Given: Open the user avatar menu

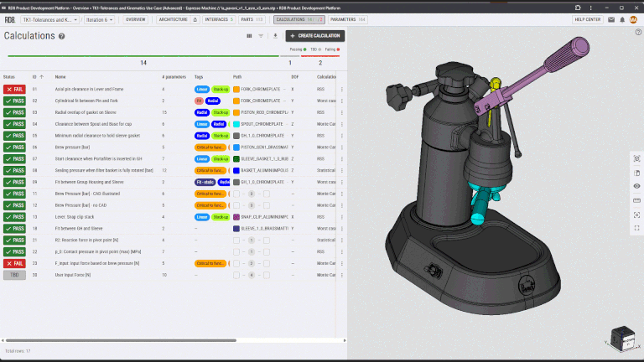Looking at the screenshot, I should (633, 20).
